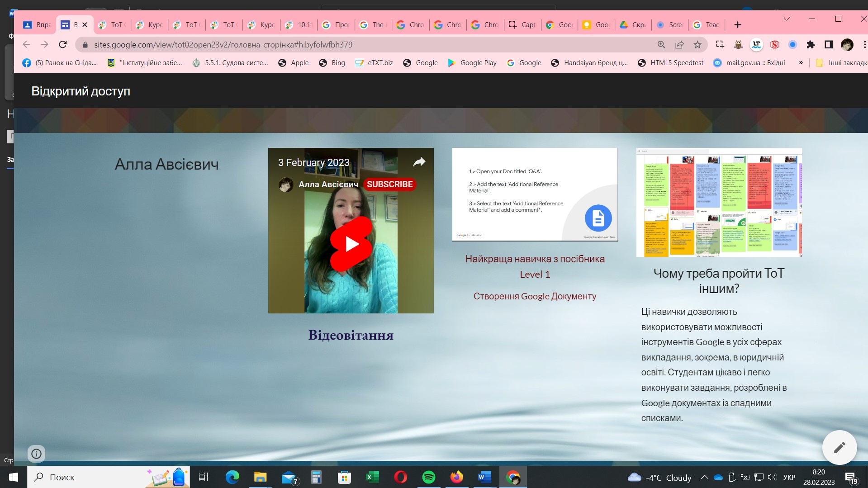This screenshot has height=488, width=868.
Task: Click the edit pencil floating button
Action: coord(839,447)
